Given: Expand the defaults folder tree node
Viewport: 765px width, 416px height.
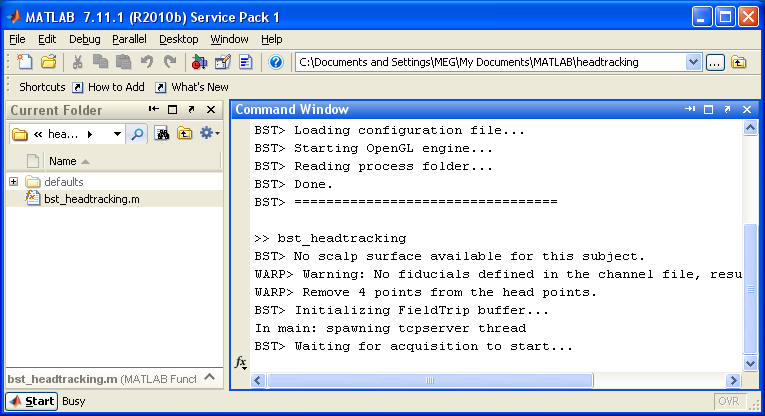Looking at the screenshot, I should pyautogui.click(x=14, y=182).
